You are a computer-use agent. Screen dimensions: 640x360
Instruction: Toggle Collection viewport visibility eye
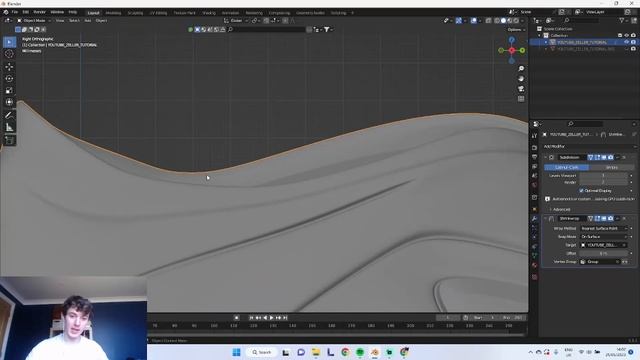coord(627,36)
